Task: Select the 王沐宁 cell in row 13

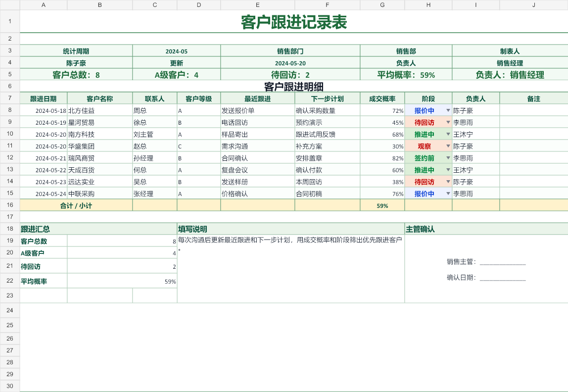Action: click(475, 170)
